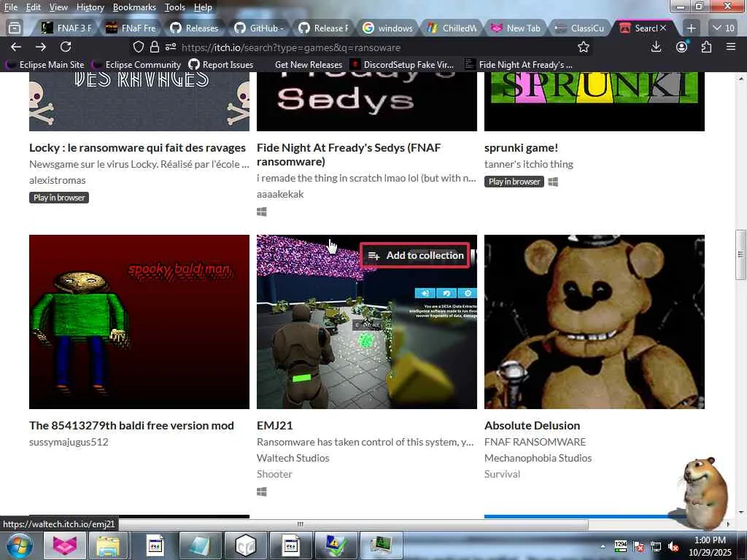This screenshot has width=747, height=560.
Task: Open the View menu
Action: [58, 7]
